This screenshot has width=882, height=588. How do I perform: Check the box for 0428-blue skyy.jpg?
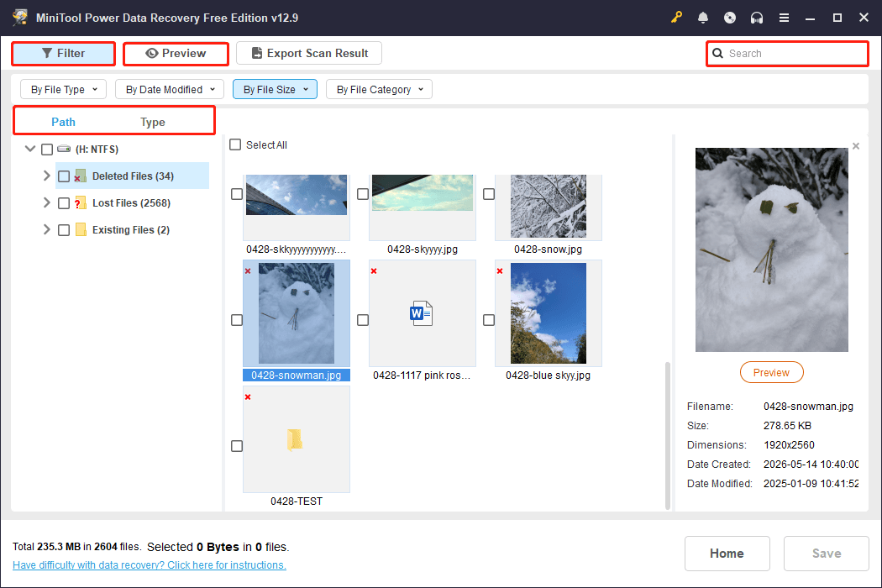(x=489, y=319)
